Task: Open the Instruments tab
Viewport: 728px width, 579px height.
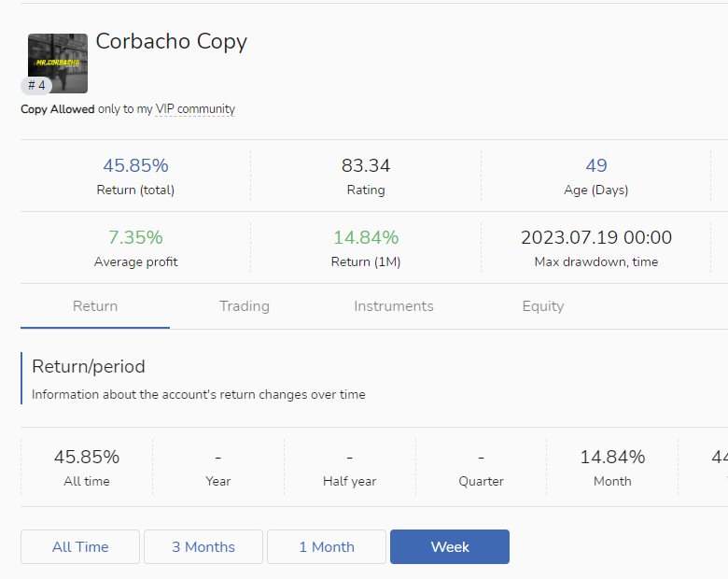Action: coord(394,306)
